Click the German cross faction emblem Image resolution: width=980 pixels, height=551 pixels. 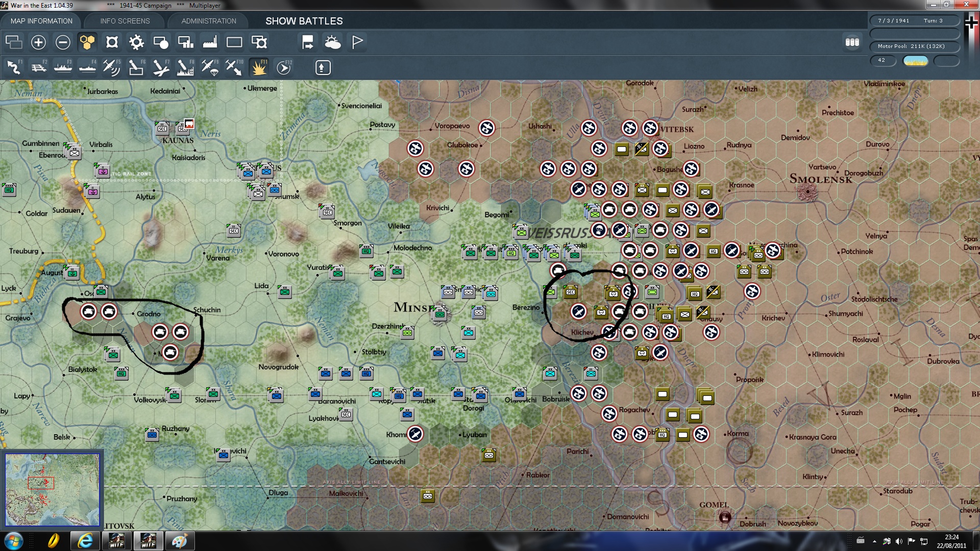pyautogui.click(x=971, y=23)
